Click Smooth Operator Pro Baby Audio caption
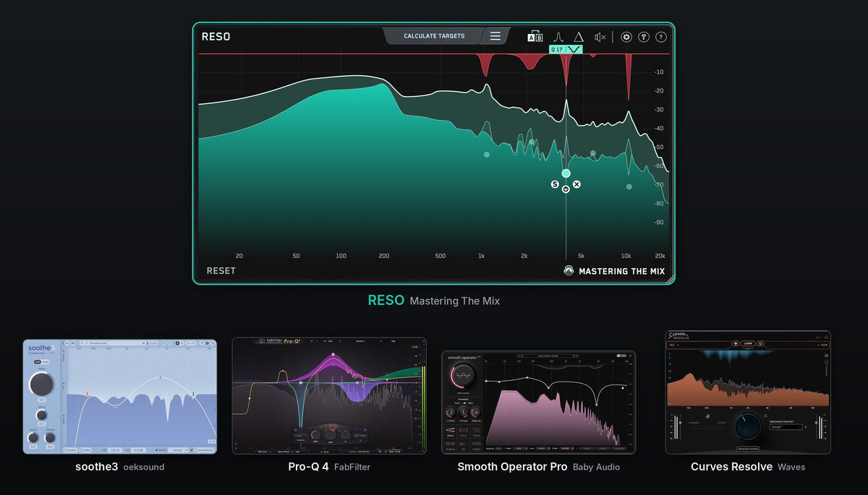The width and height of the screenshot is (868, 495). click(538, 467)
